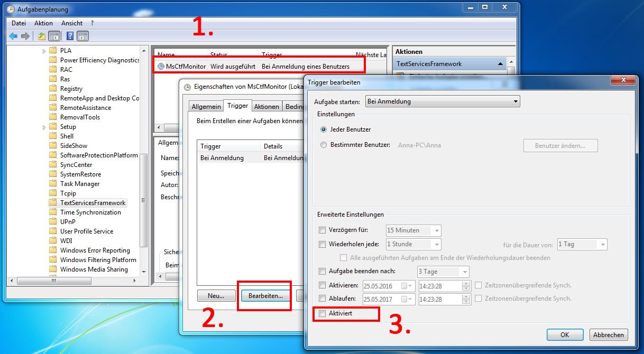Enable the Aktiviert checkbox

coord(322,313)
